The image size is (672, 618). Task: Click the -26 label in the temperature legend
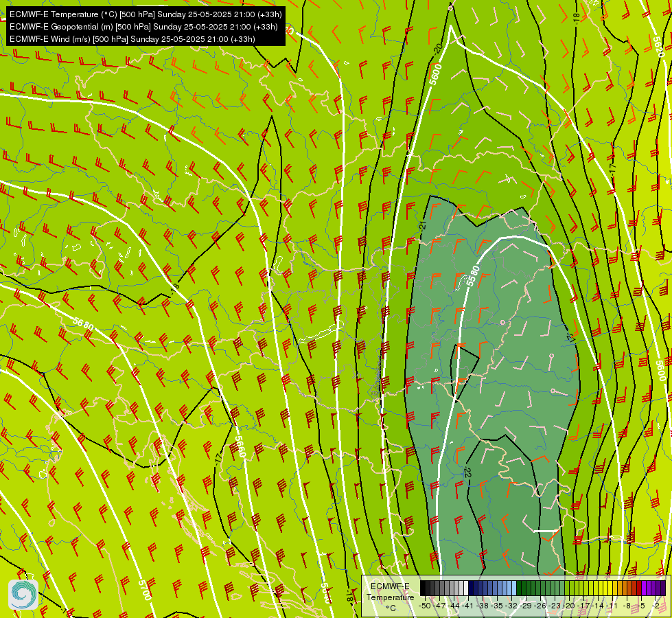click(x=540, y=606)
